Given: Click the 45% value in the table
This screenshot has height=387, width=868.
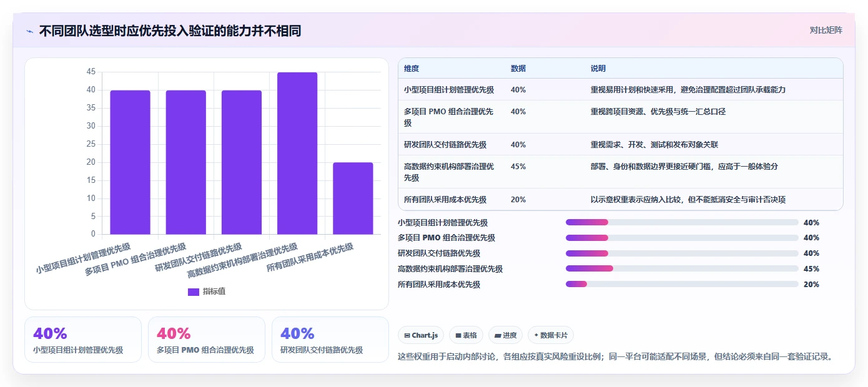Looking at the screenshot, I should coord(518,167).
